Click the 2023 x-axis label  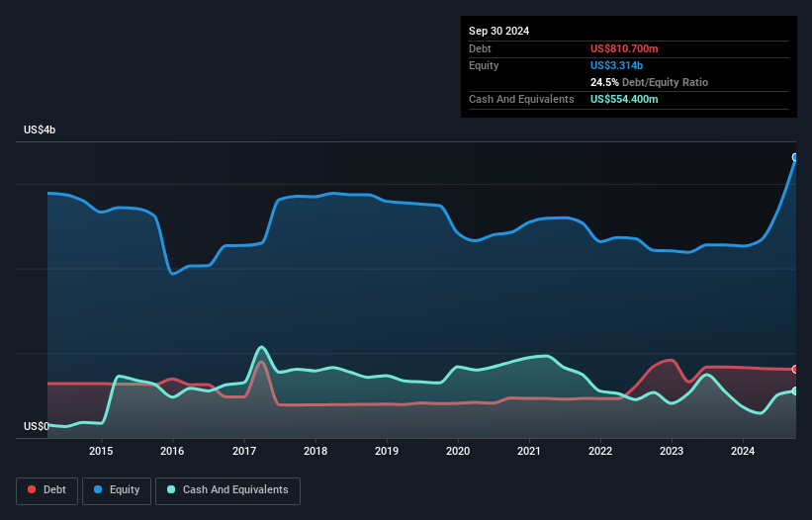pos(672,451)
